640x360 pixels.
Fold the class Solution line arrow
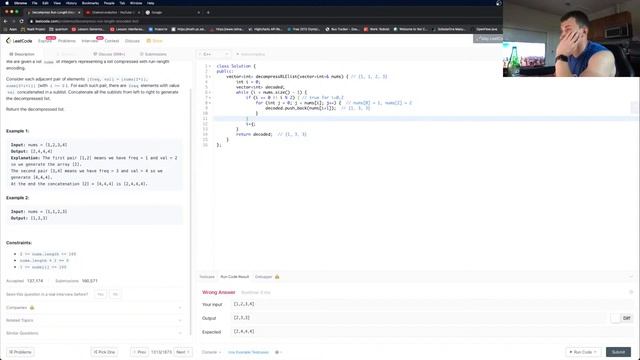pyautogui.click(x=210, y=66)
